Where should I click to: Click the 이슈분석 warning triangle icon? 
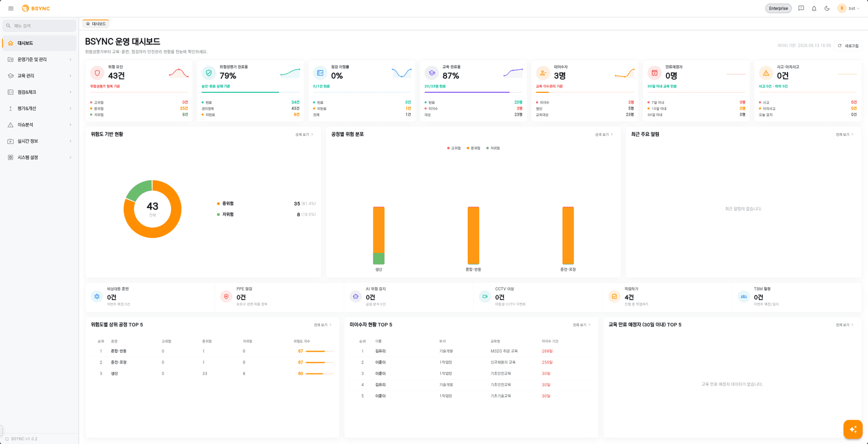(x=10, y=125)
